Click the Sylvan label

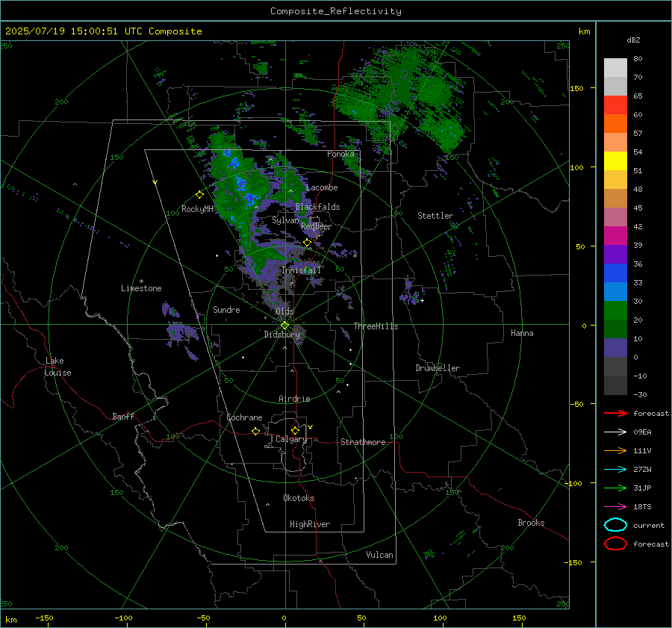tap(285, 220)
